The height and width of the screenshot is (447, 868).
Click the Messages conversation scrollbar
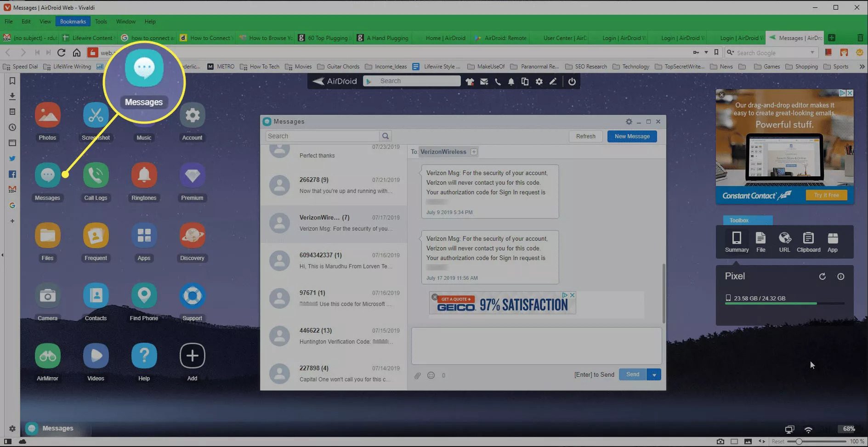[x=664, y=293]
